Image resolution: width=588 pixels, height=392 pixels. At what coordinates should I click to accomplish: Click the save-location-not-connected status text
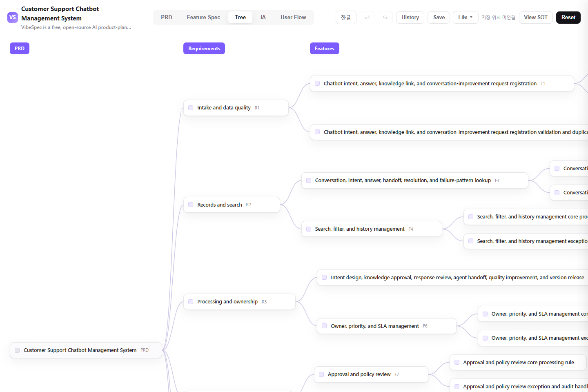[498, 18]
